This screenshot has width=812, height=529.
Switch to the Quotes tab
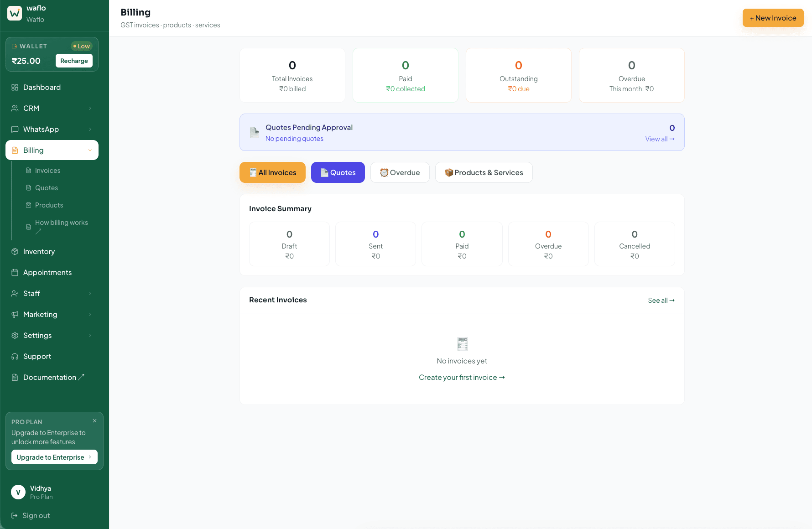(338, 172)
